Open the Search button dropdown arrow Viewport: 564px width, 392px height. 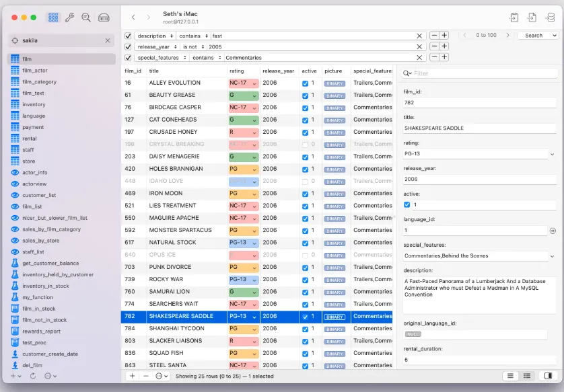[x=555, y=35]
